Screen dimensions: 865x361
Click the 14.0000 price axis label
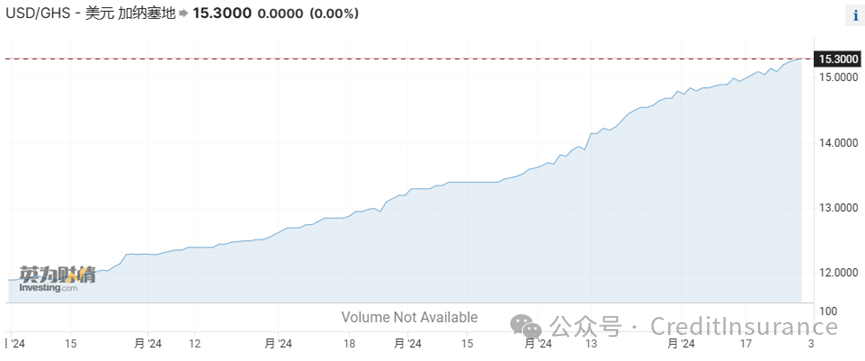coord(839,144)
